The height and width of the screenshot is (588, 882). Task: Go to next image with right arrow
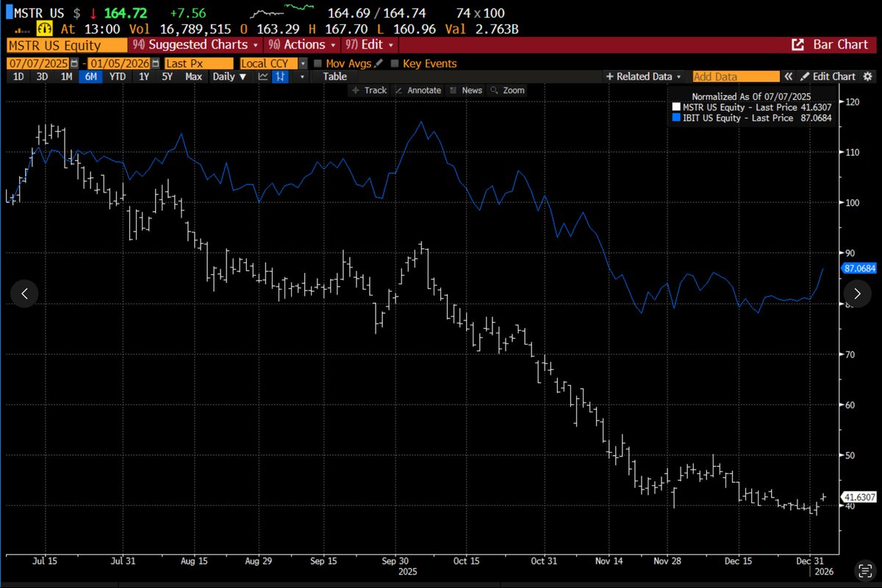pyautogui.click(x=857, y=293)
